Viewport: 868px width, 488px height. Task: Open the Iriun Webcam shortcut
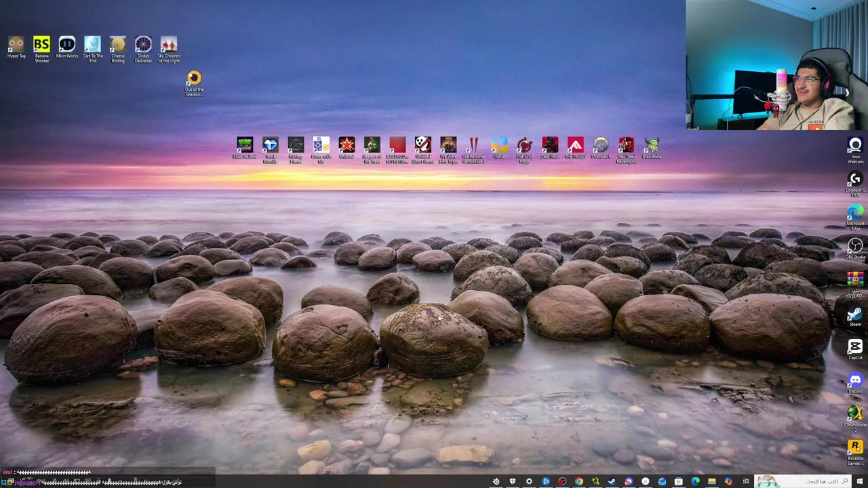point(855,150)
